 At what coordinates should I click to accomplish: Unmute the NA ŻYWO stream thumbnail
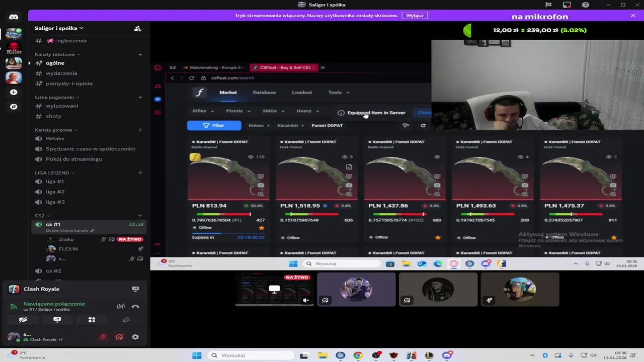(305, 300)
